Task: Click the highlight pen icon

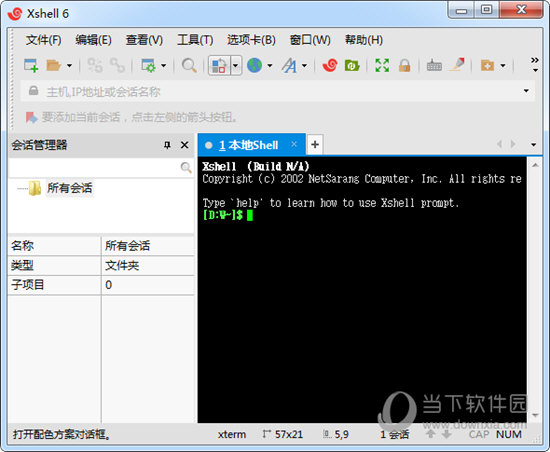Action: point(457,65)
